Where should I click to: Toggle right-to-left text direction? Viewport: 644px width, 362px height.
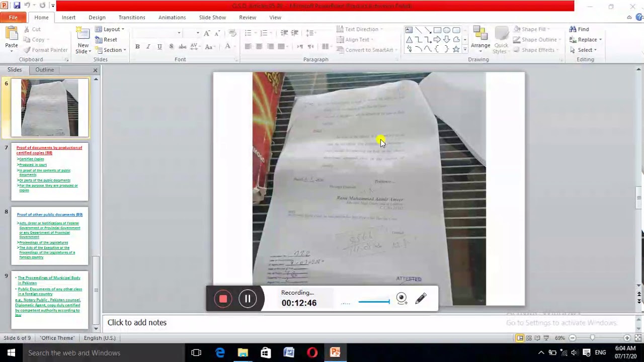[310, 47]
